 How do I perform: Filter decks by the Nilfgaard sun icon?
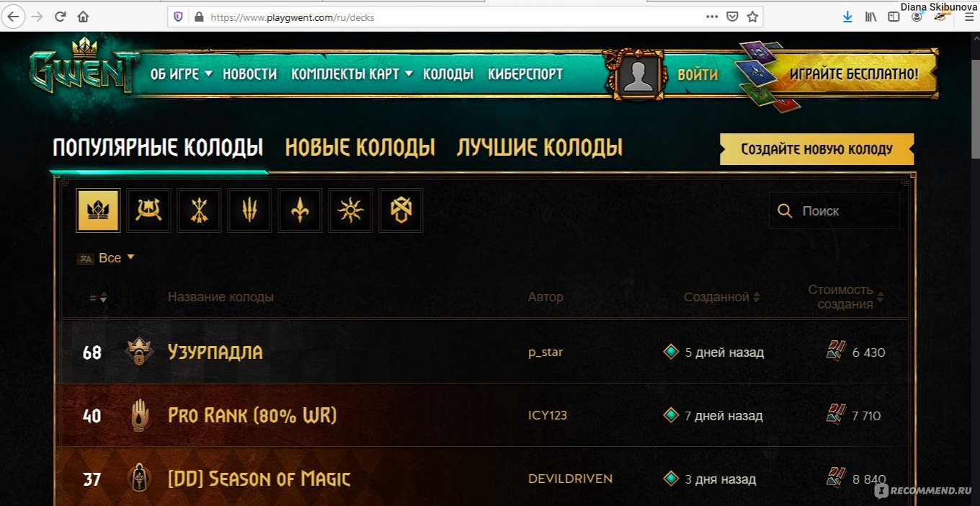(350, 210)
